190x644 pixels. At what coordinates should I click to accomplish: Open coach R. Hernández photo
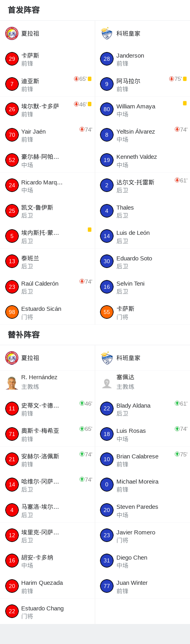click(x=12, y=383)
